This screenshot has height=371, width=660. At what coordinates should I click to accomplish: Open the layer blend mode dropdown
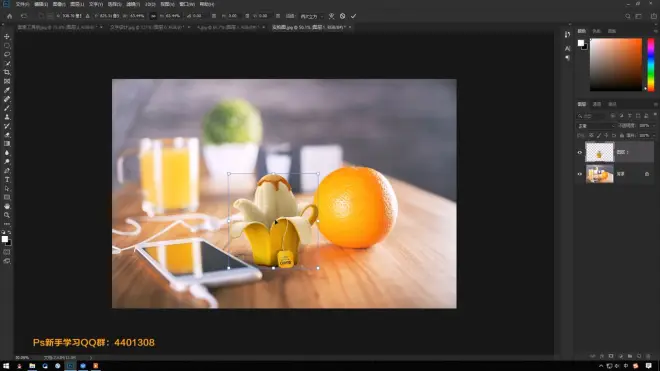[x=596, y=126]
